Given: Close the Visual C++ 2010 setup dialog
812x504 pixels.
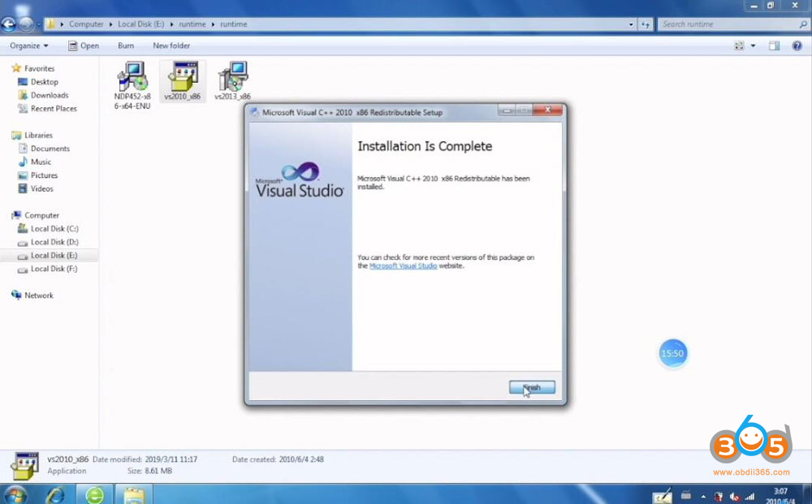Looking at the screenshot, I should tap(548, 110).
